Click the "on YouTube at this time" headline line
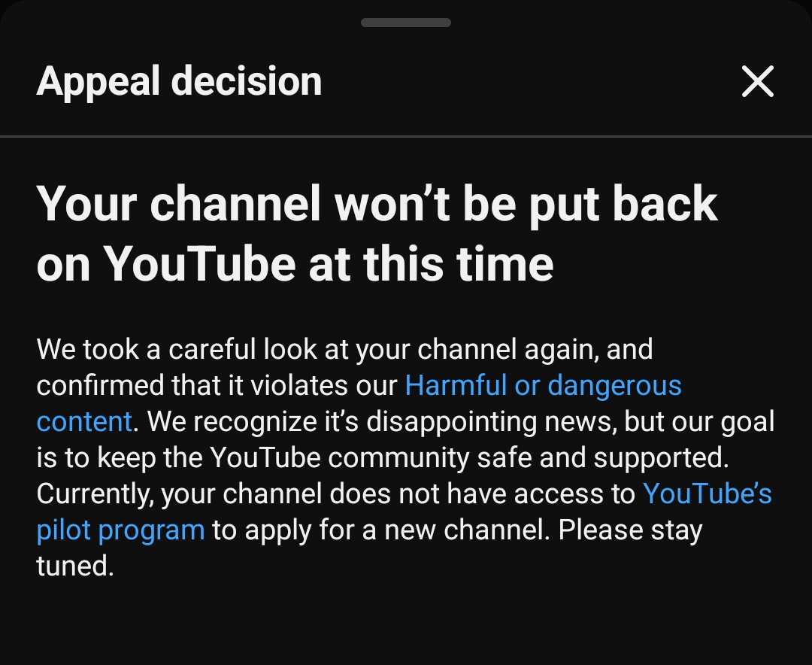This screenshot has height=665, width=812. pos(295,263)
